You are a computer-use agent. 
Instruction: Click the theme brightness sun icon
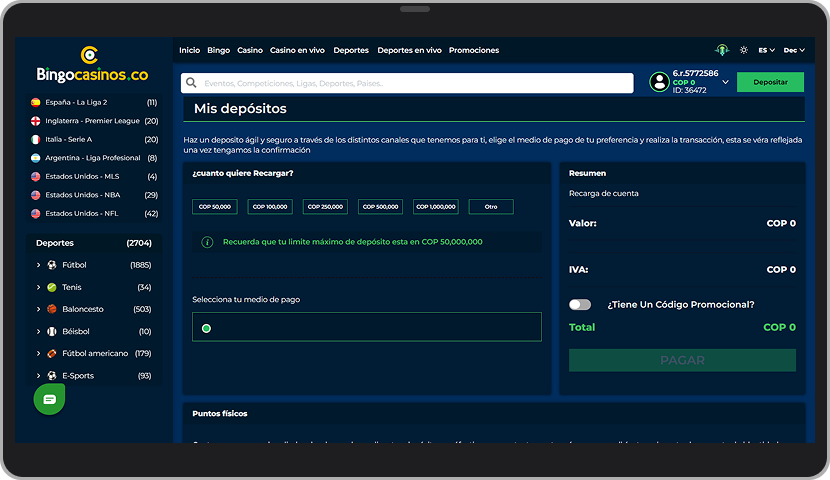743,50
